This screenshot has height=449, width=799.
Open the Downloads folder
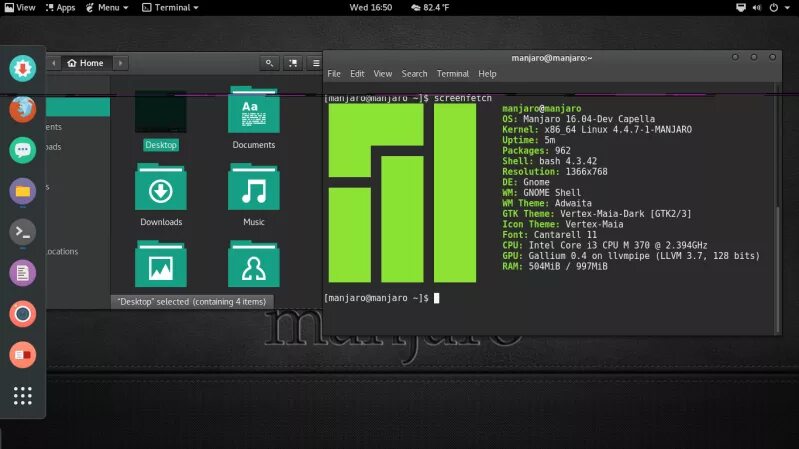[161, 195]
